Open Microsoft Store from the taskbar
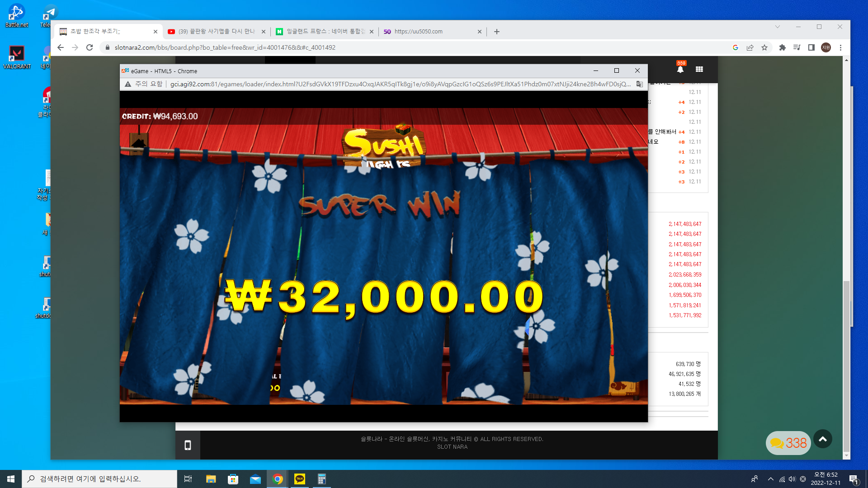 pyautogui.click(x=233, y=479)
